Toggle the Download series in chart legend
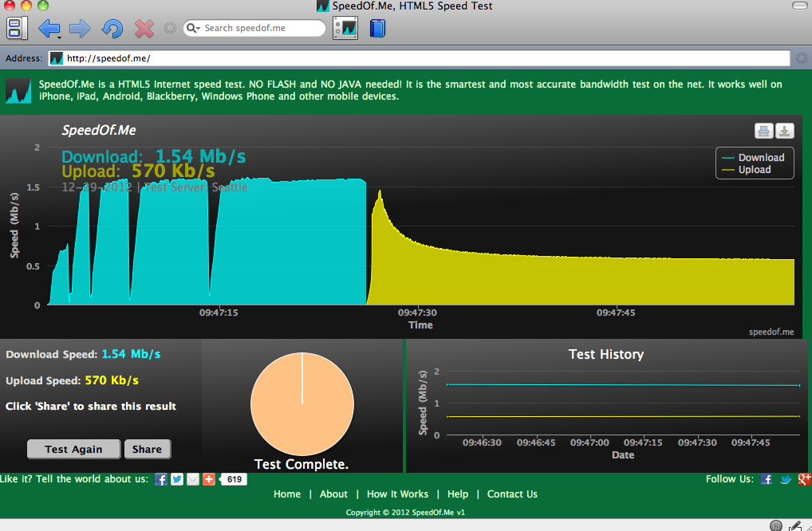This screenshot has width=812, height=531. pos(754,157)
